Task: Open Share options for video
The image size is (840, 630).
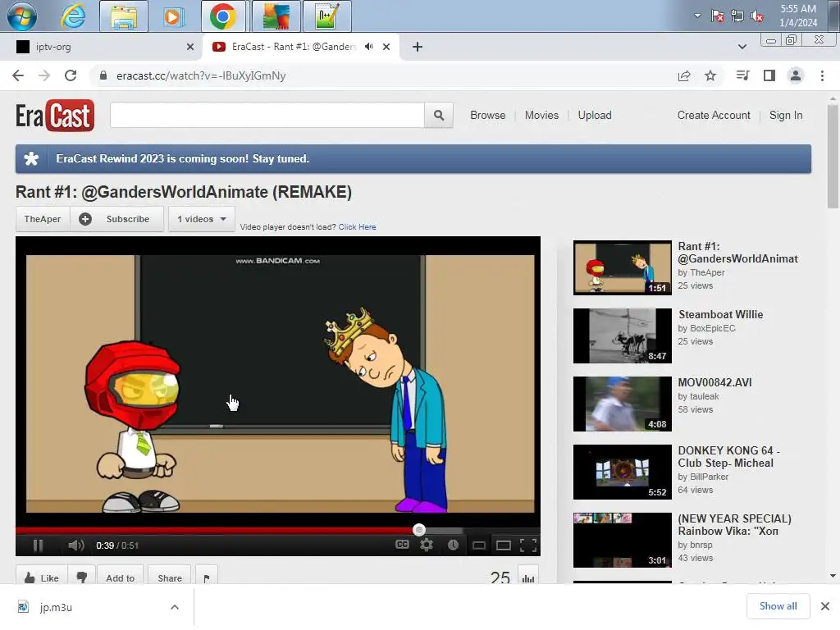Action: point(169,578)
